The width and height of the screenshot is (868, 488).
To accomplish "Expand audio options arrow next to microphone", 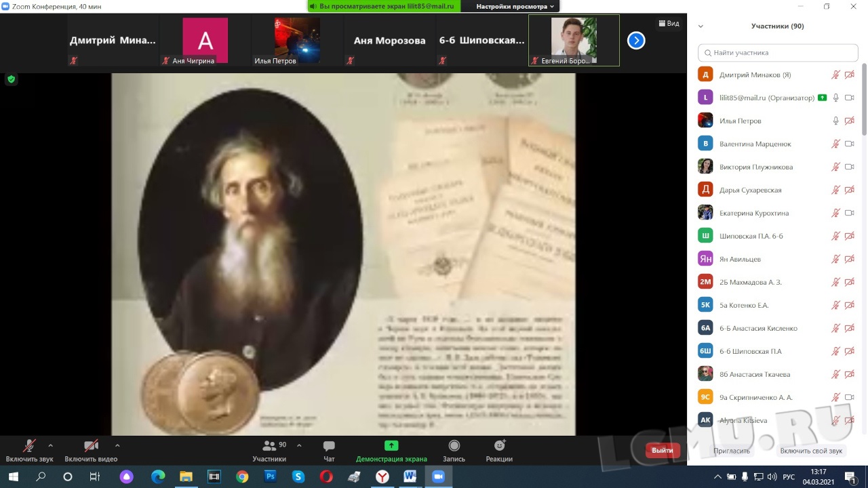I will 50,446.
